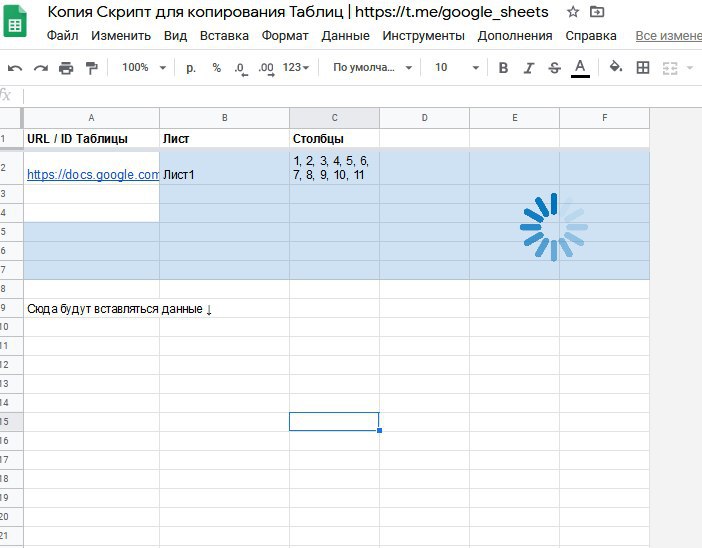Select column F header
Image resolution: width=702 pixels, height=548 pixels.
tap(604, 118)
